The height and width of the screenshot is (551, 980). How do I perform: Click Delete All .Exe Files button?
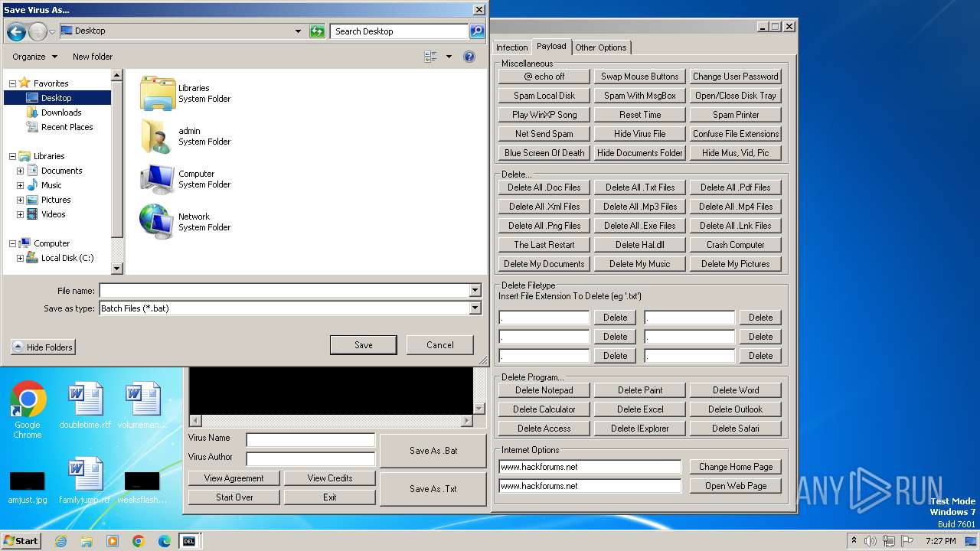click(640, 226)
